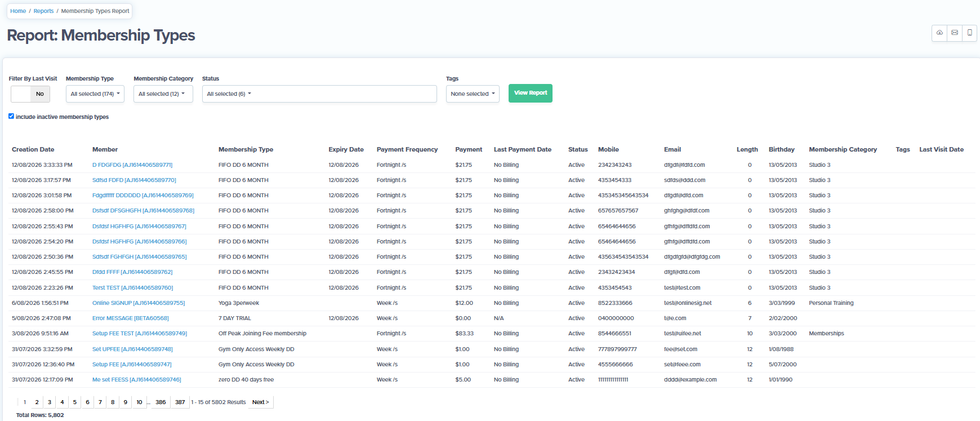Open member D FDGFDG [AJ1614406589771]
The image size is (980, 421).
132,165
